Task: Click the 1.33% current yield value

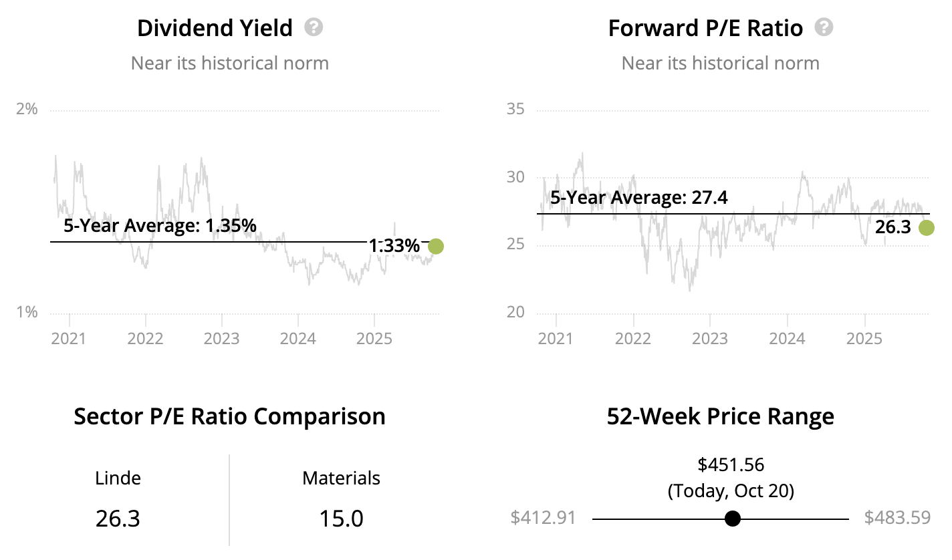Action: (x=394, y=247)
